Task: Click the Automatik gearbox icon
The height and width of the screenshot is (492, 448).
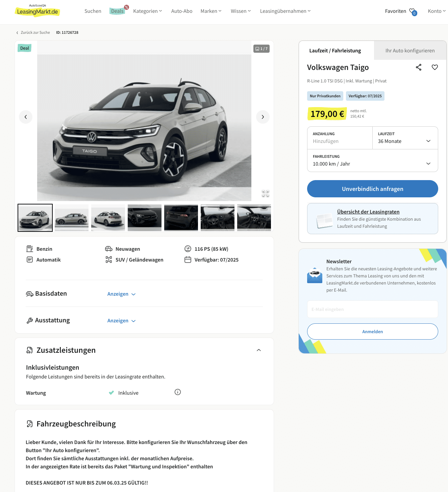Action: tap(30, 260)
